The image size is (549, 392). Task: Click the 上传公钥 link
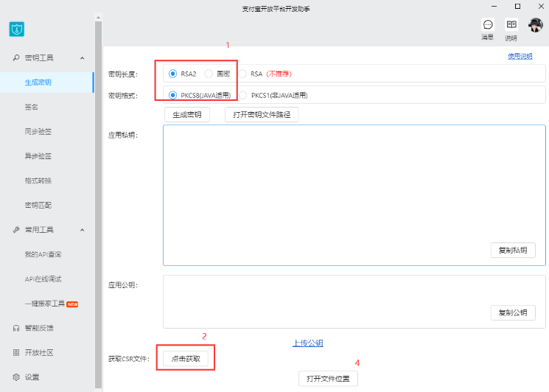(x=308, y=343)
